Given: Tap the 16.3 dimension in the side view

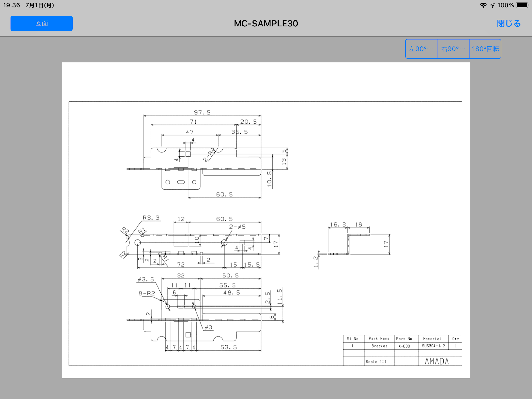Looking at the screenshot, I should coord(338,224).
